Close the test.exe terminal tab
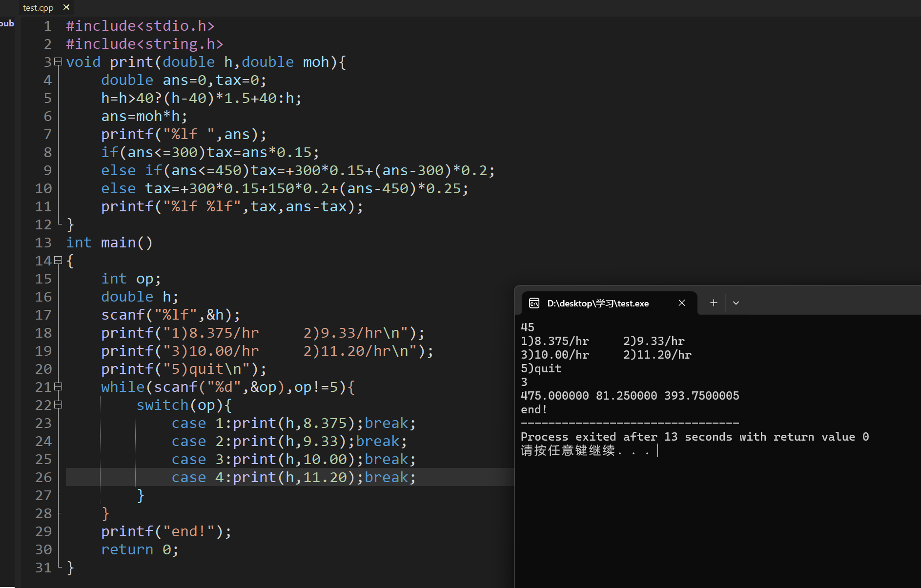 pos(682,303)
